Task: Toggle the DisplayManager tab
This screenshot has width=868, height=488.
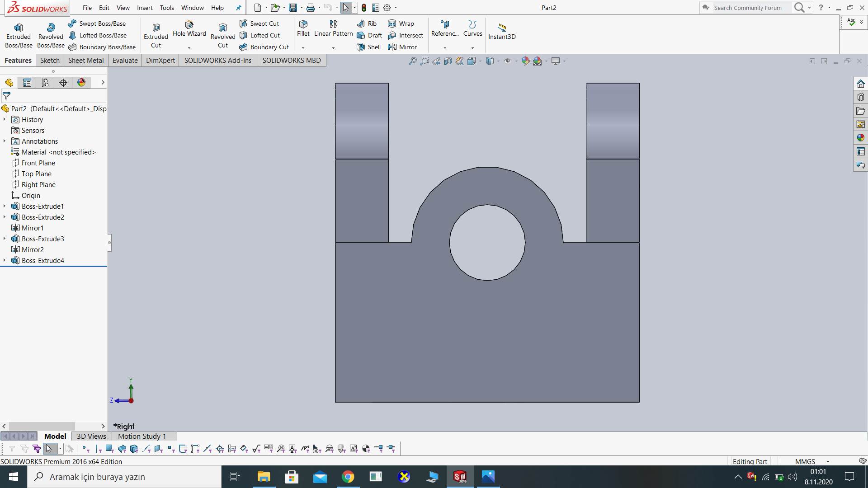Action: 81,83
